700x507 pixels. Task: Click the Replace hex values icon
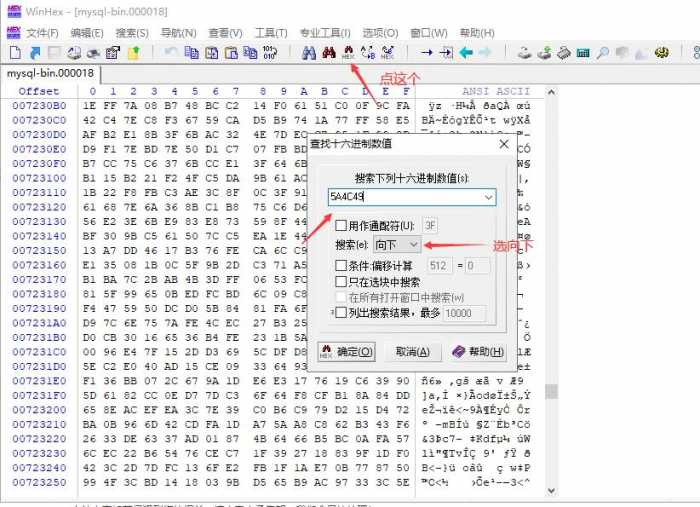tap(388, 53)
